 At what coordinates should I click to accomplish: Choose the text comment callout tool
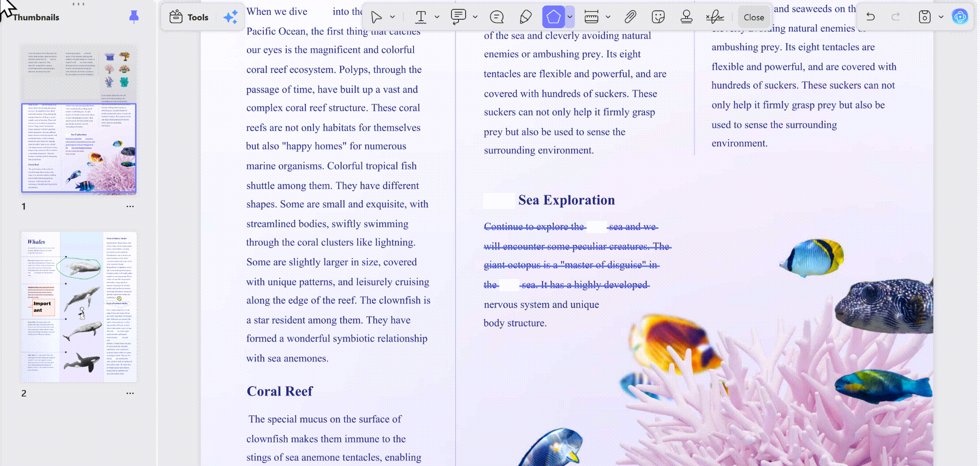pos(458,17)
